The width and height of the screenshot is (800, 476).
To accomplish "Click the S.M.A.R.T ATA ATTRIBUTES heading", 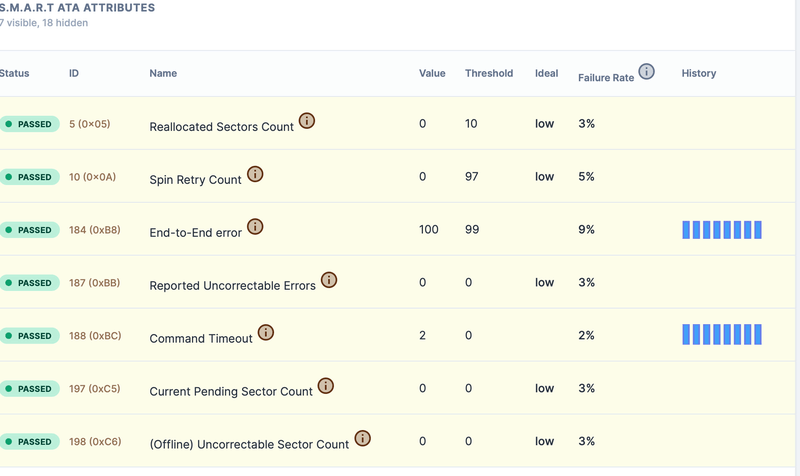I will [x=77, y=8].
